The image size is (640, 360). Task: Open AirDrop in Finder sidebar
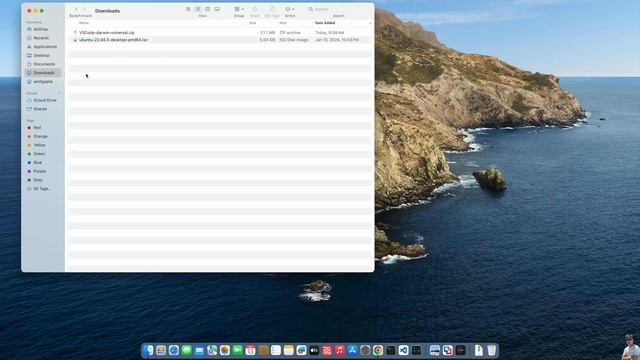click(x=42, y=29)
